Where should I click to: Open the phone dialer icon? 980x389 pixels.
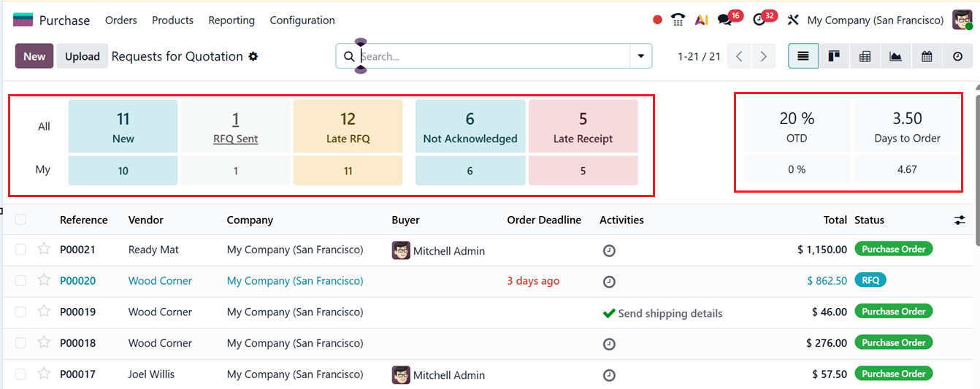[x=678, y=20]
